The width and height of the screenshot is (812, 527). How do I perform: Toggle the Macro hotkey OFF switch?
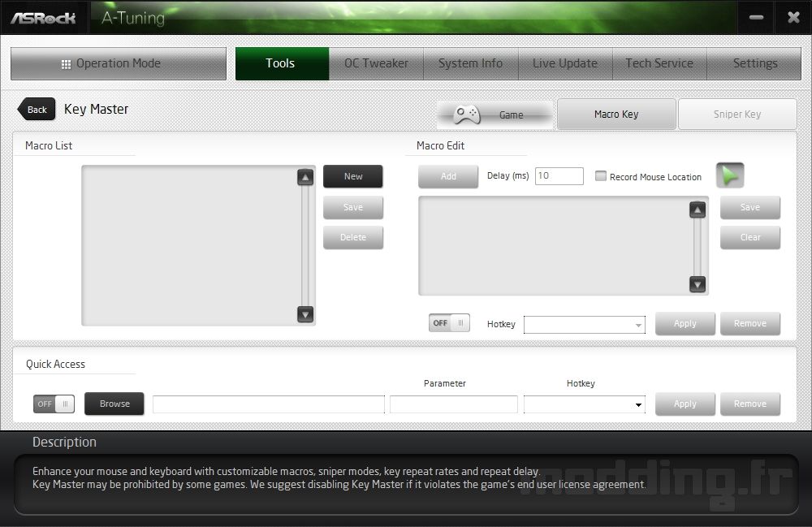pos(449,323)
